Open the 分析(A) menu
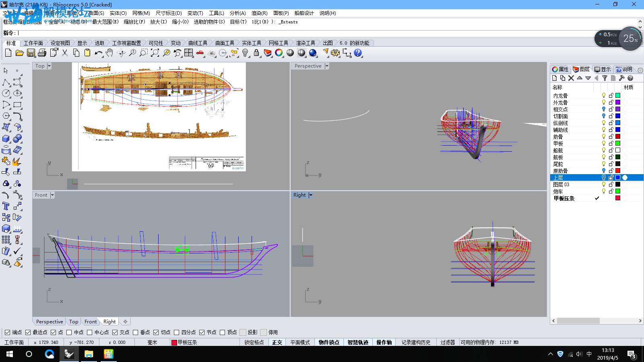 (x=237, y=13)
